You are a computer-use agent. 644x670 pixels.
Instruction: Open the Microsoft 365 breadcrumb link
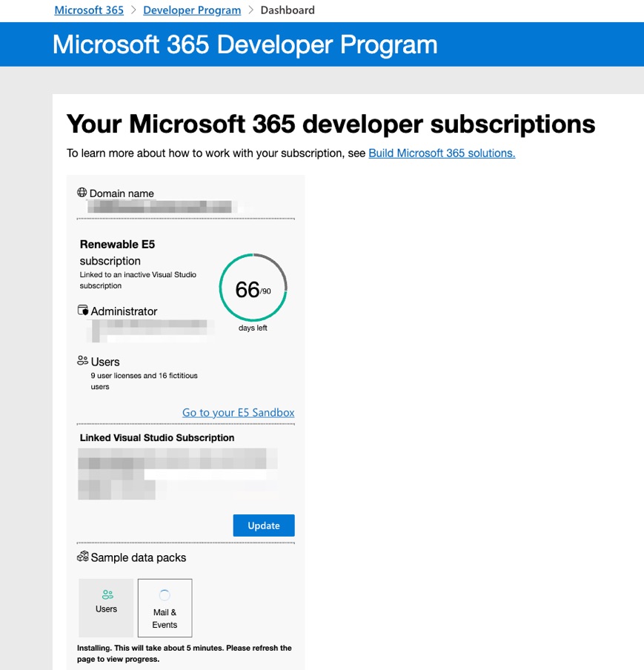coord(89,10)
